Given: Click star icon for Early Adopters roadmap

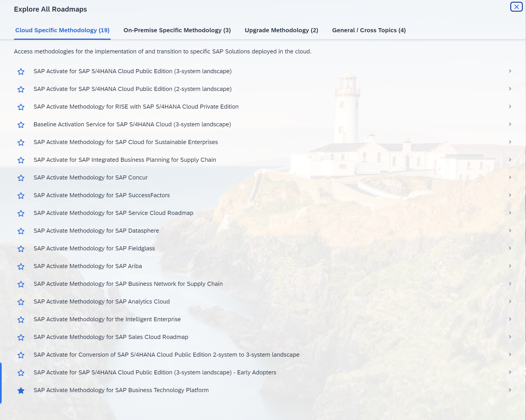Looking at the screenshot, I should coord(21,373).
